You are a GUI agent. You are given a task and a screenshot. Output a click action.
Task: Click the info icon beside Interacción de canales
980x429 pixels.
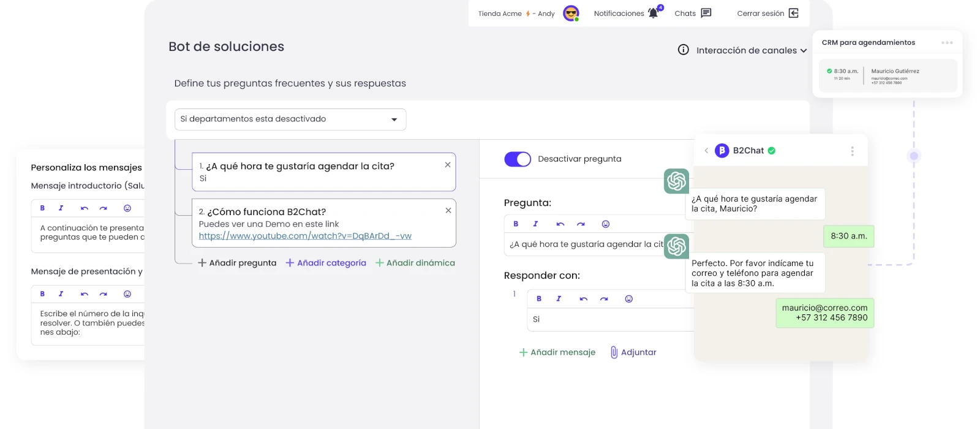point(684,50)
